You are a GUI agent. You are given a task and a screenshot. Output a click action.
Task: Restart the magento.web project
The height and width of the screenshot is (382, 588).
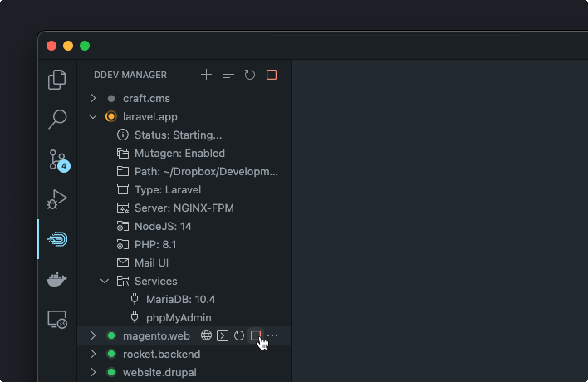pyautogui.click(x=239, y=335)
